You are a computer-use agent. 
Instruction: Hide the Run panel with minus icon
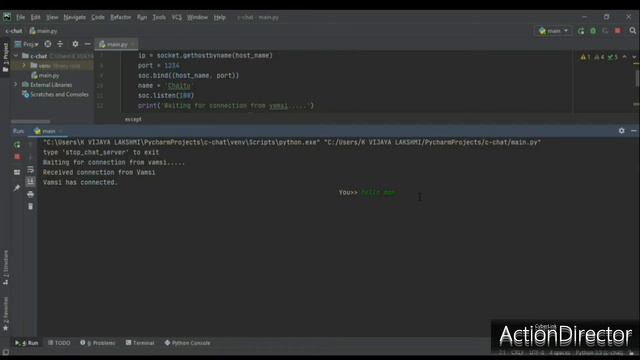click(633, 131)
